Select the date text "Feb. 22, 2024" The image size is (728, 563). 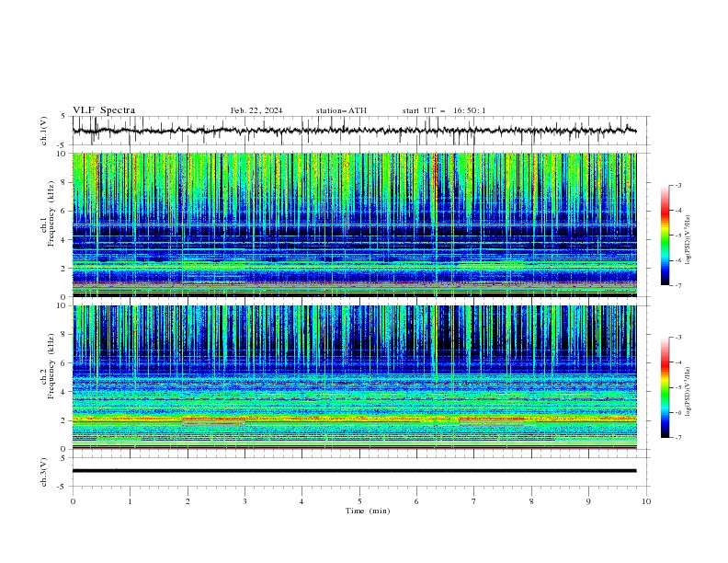[256, 110]
